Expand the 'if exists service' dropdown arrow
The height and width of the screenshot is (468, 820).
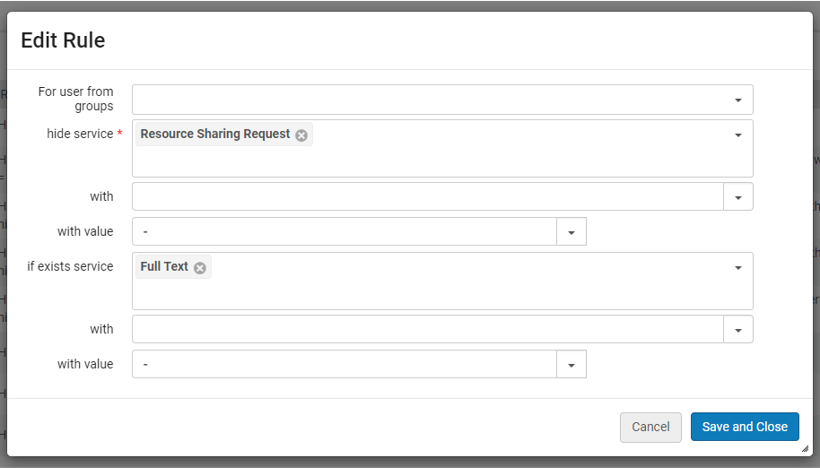point(738,268)
